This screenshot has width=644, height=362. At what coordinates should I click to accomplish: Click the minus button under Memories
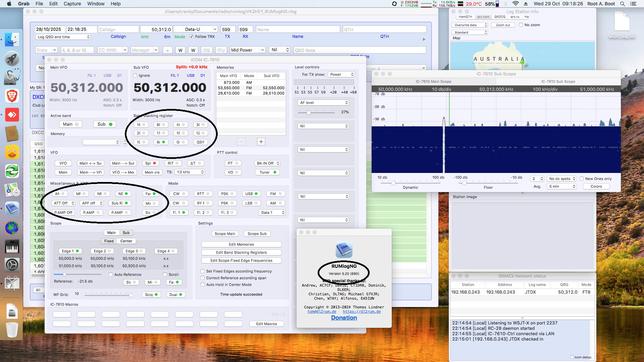point(241,142)
